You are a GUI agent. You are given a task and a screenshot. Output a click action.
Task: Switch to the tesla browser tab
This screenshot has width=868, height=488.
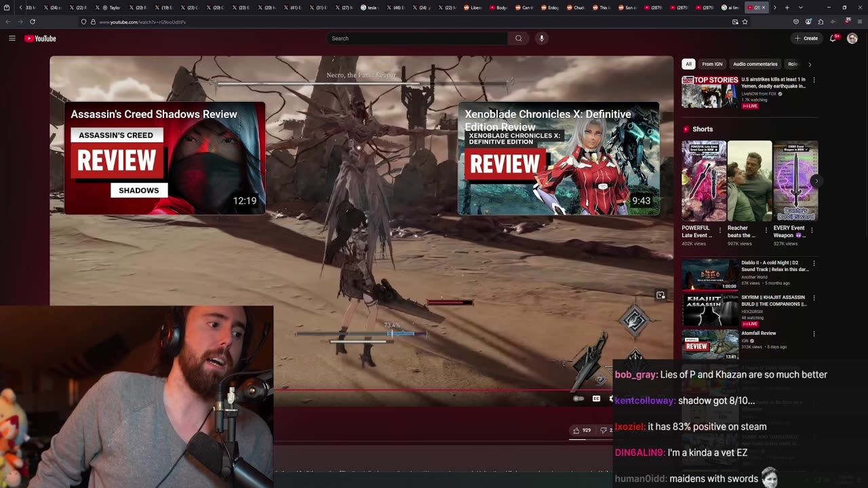pos(370,7)
